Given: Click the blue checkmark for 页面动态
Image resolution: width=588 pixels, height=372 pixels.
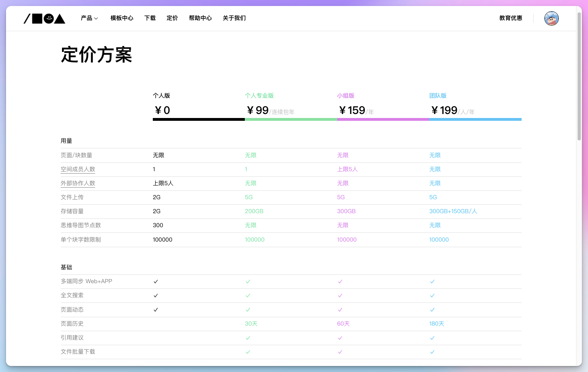Looking at the screenshot, I should (432, 310).
